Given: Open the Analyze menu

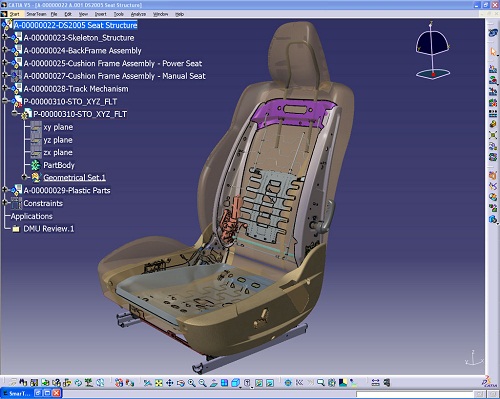Looking at the screenshot, I should [138, 14].
